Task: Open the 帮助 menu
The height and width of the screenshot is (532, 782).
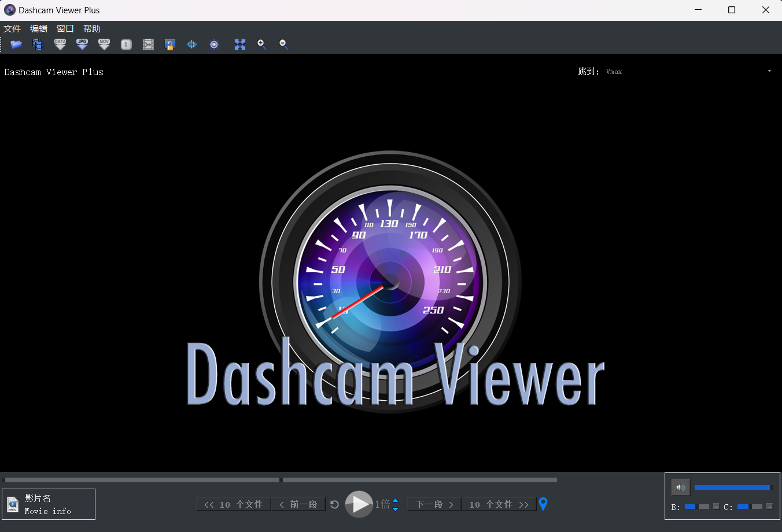Action: coord(92,29)
